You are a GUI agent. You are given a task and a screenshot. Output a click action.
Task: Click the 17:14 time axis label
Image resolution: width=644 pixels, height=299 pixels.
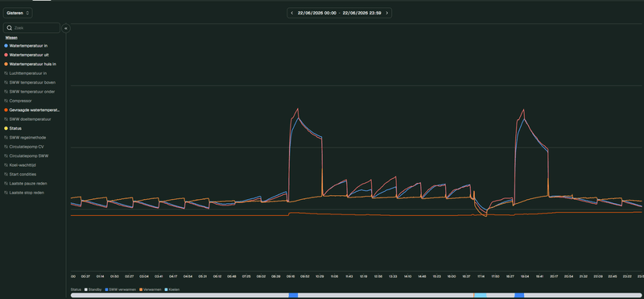pos(481,276)
